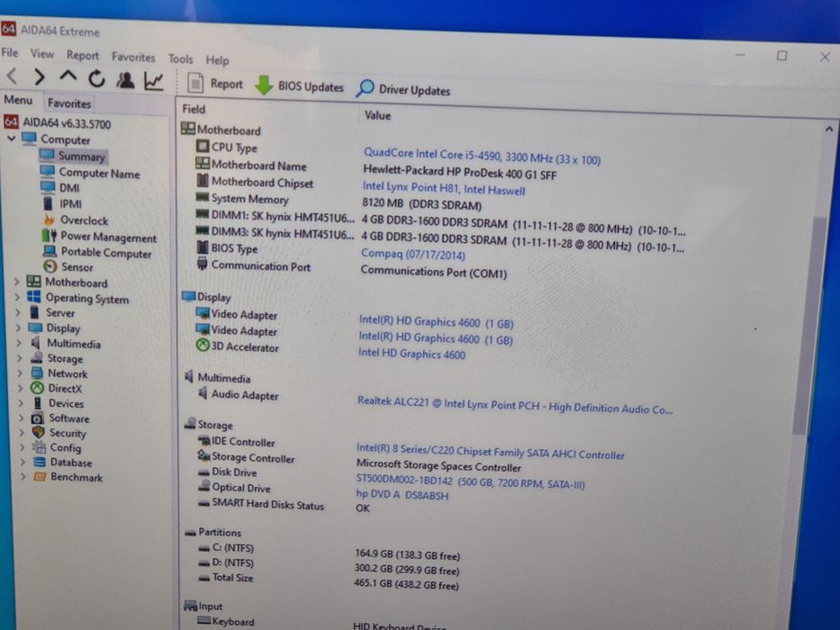Click the Security shield icon in tree
840x630 pixels.
point(38,432)
